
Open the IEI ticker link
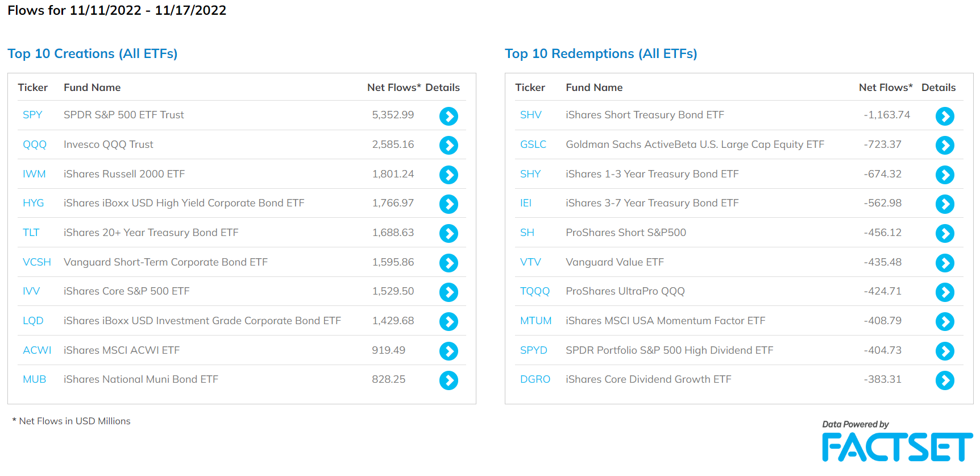click(526, 203)
